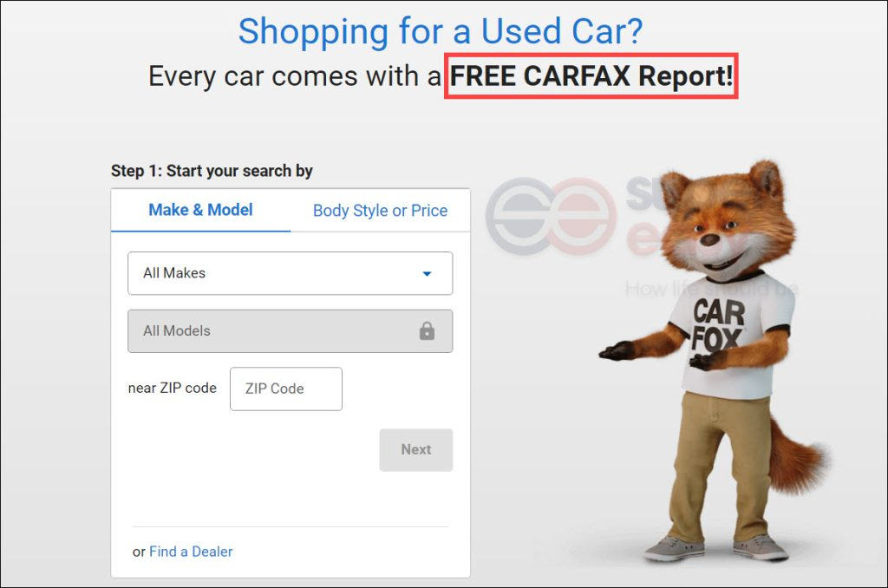The width and height of the screenshot is (888, 588).
Task: Click the lock icon in All Models field
Action: point(427,330)
